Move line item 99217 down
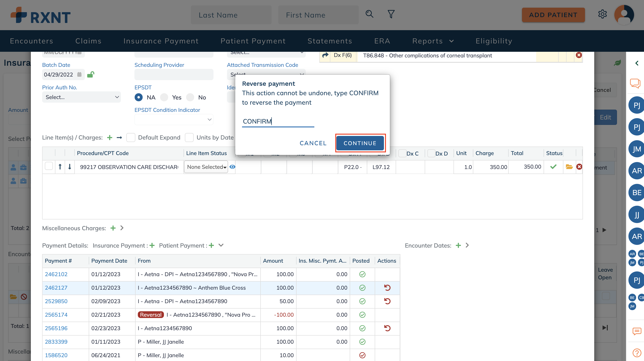Image resolution: width=644 pixels, height=361 pixels. click(70, 167)
